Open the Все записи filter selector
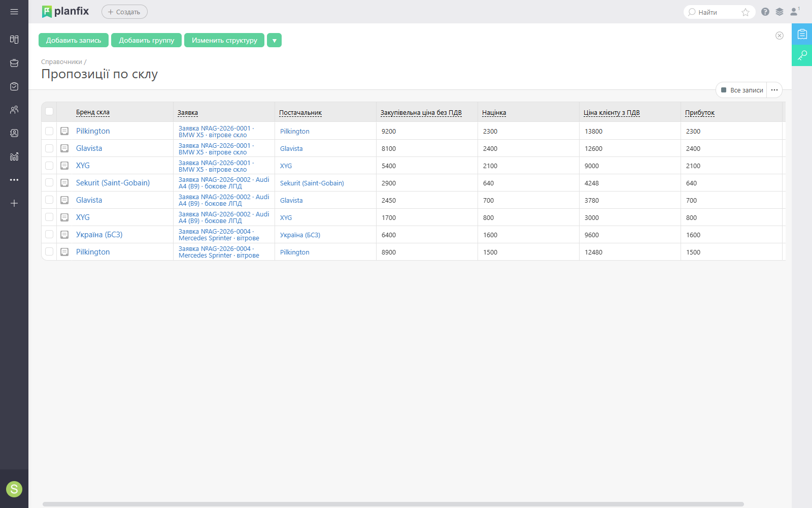 tap(742, 90)
